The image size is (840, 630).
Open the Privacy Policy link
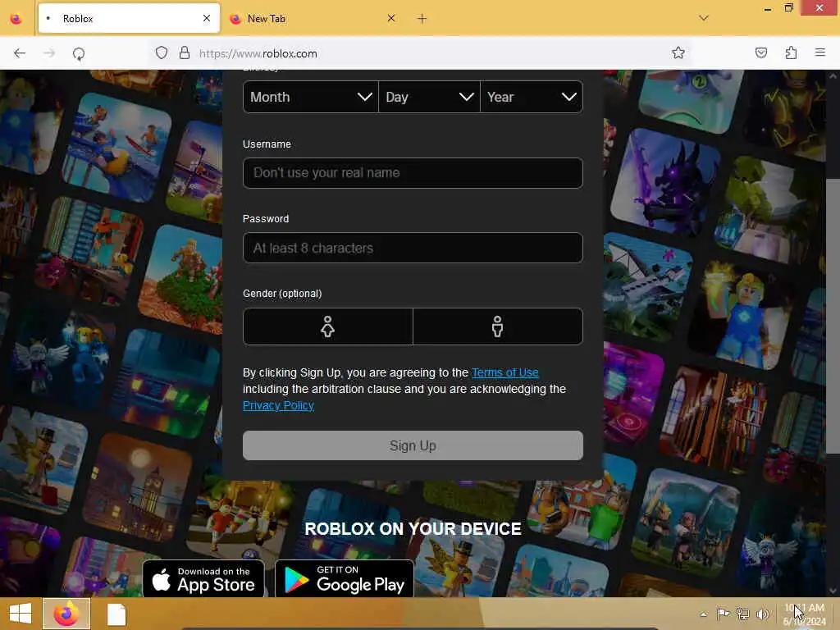tap(278, 405)
